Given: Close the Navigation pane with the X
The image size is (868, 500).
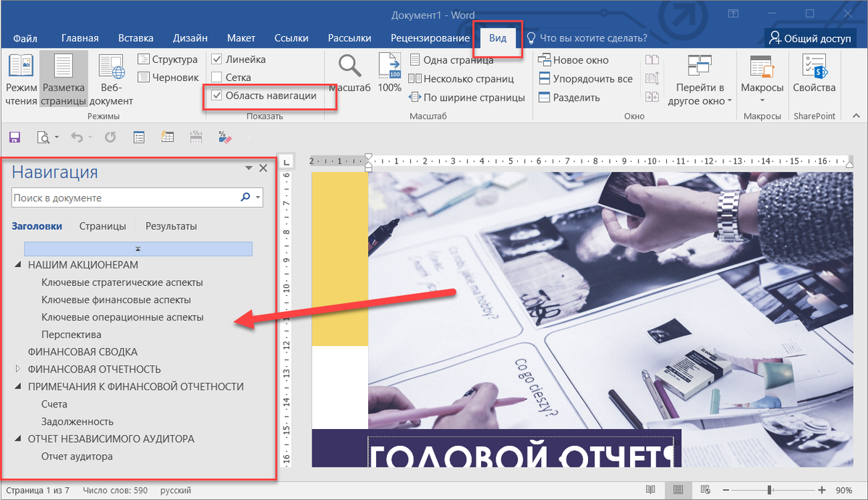Looking at the screenshot, I should (x=263, y=168).
